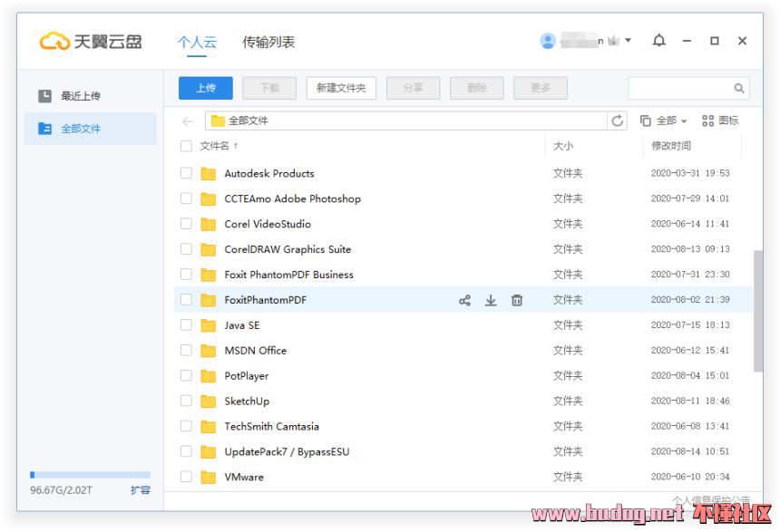Image resolution: width=780 pixels, height=532 pixels.
Task: Click the crown VIP icon
Action: click(x=614, y=41)
